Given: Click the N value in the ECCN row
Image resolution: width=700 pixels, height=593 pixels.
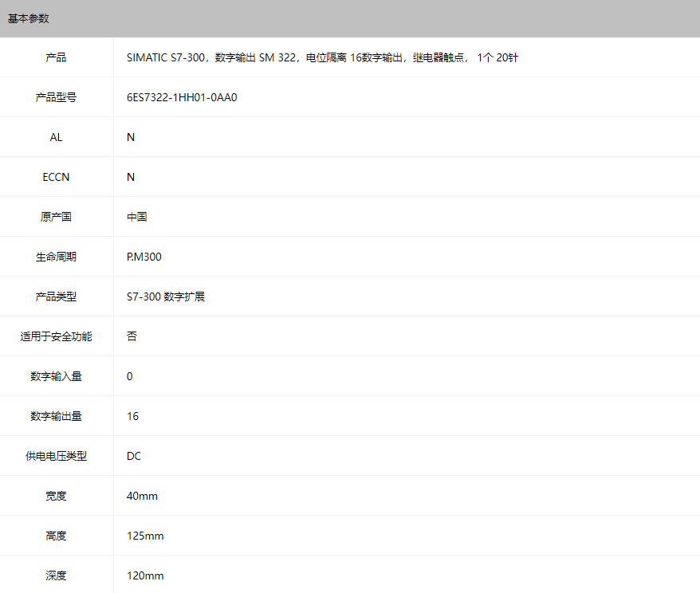Looking at the screenshot, I should tap(131, 177).
